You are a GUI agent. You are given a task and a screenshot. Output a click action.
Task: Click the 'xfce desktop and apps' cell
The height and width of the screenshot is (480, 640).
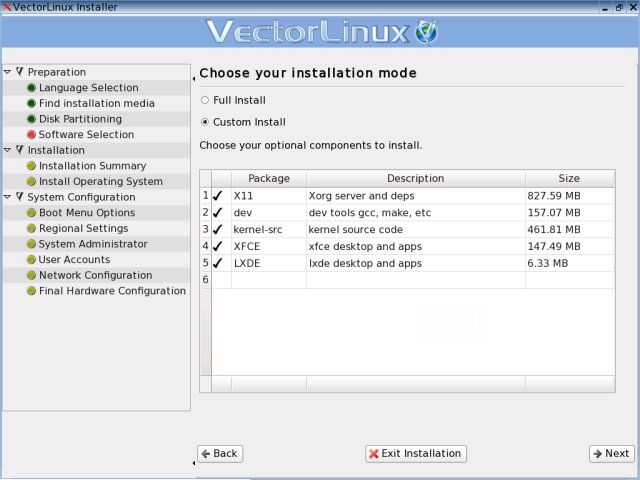[416, 246]
